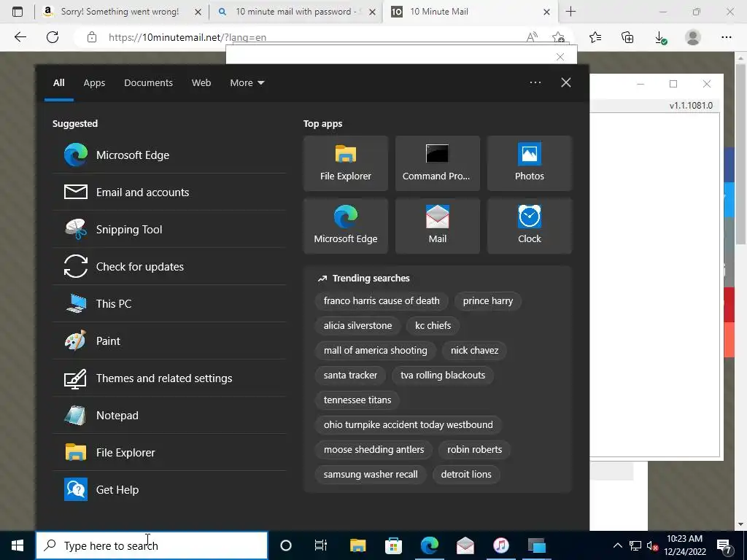The image size is (747, 560).
Task: Search trending prince harry
Action: click(488, 300)
